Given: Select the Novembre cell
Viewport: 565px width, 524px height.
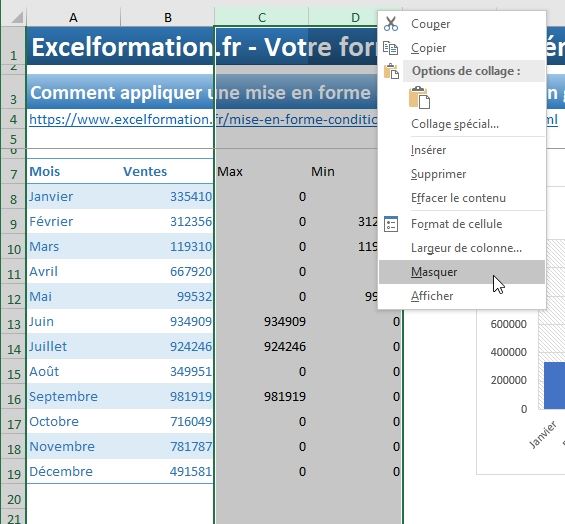Looking at the screenshot, I should [74, 447].
